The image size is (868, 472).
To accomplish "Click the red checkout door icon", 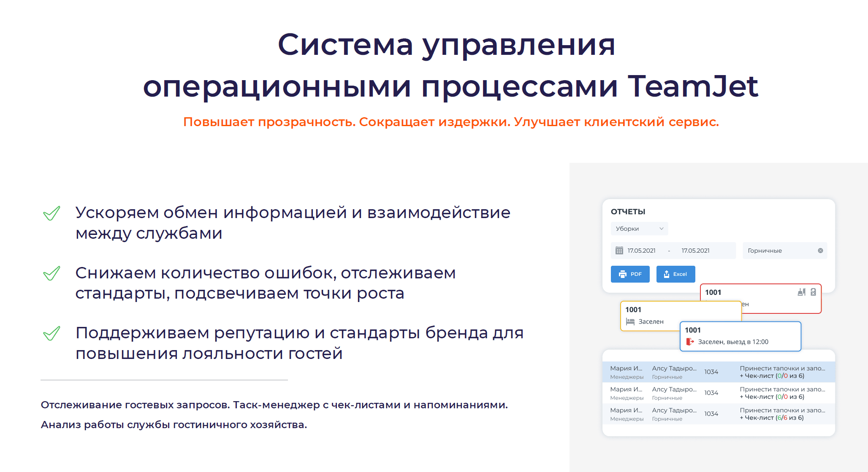I will point(690,342).
